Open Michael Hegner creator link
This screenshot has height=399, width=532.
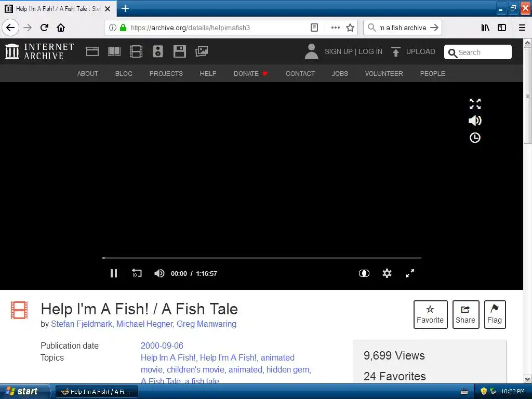coord(144,324)
